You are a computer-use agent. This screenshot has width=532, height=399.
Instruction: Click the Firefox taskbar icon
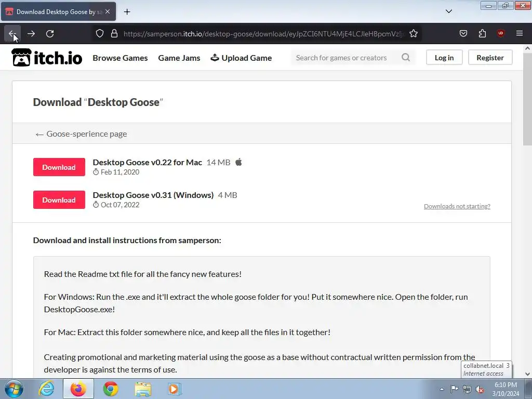pos(78,389)
